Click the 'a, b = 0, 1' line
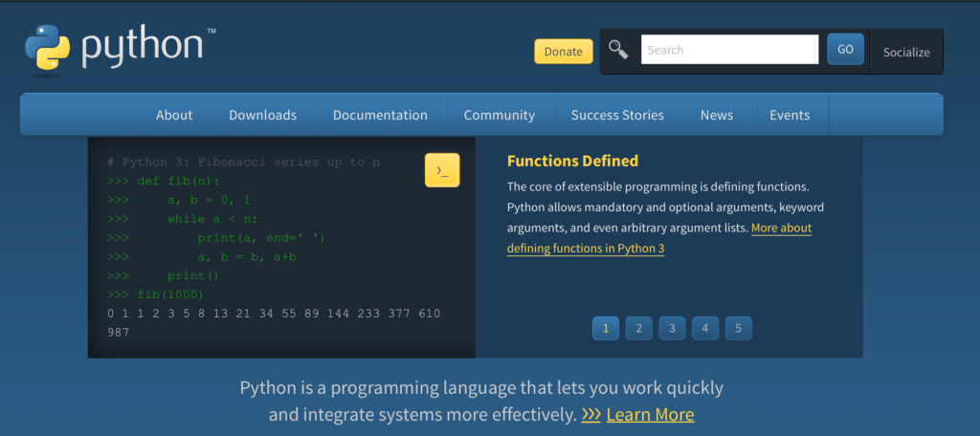This screenshot has height=436, width=980. pos(178,200)
